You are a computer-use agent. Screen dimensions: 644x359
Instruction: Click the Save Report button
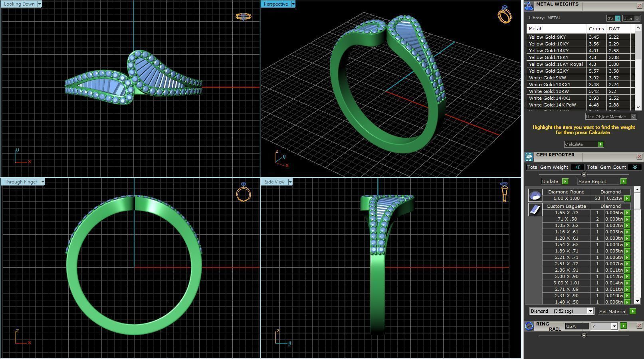602,181
